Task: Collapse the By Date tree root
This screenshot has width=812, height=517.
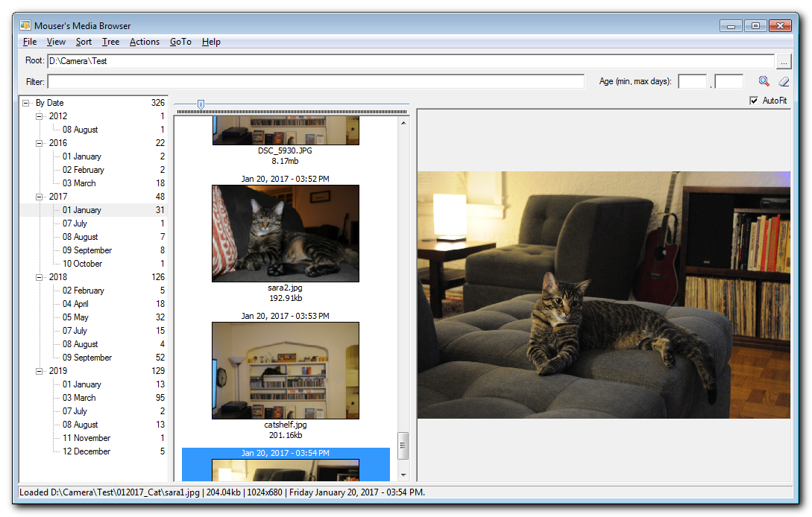Action: (26, 103)
